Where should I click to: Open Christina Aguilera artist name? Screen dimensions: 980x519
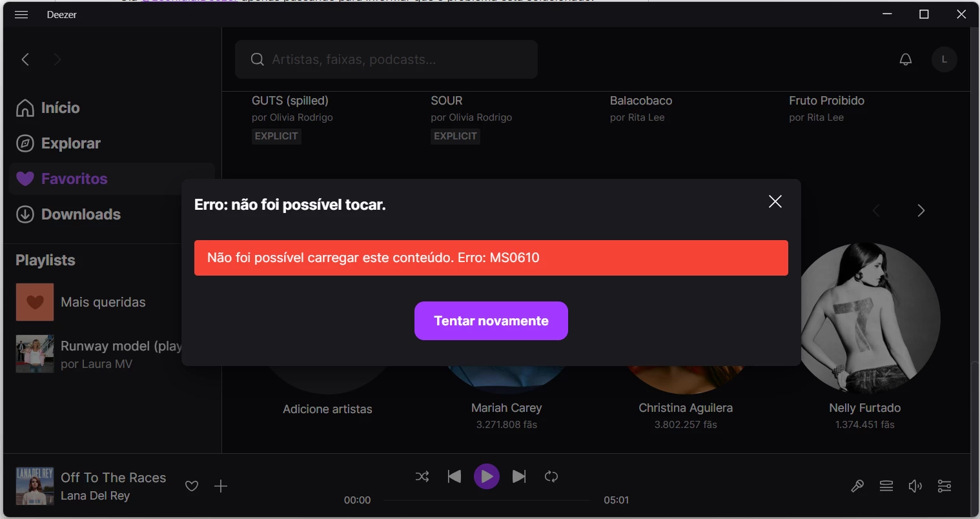coord(686,408)
